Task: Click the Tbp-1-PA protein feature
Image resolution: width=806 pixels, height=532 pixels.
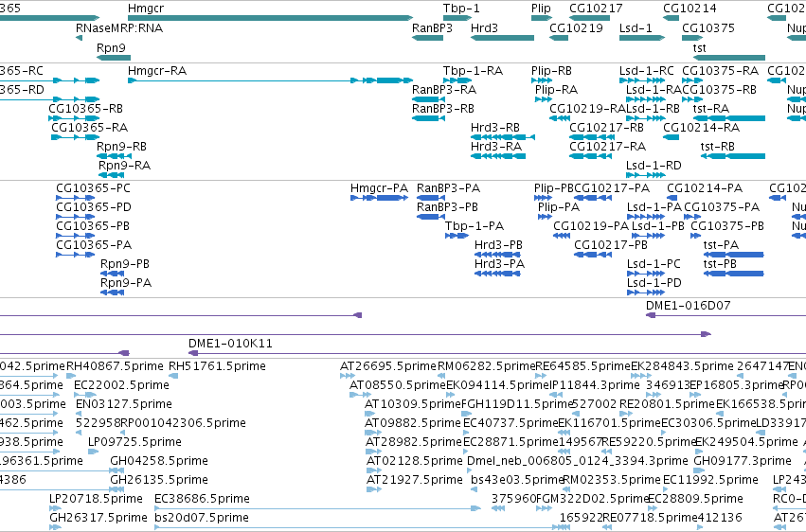Action: [x=457, y=236]
